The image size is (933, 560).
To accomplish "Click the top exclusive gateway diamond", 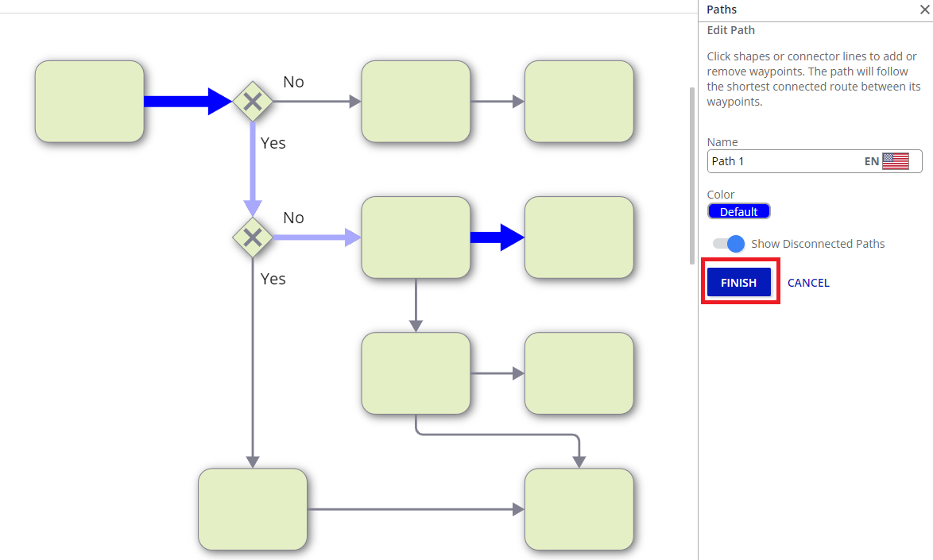I will 253,102.
